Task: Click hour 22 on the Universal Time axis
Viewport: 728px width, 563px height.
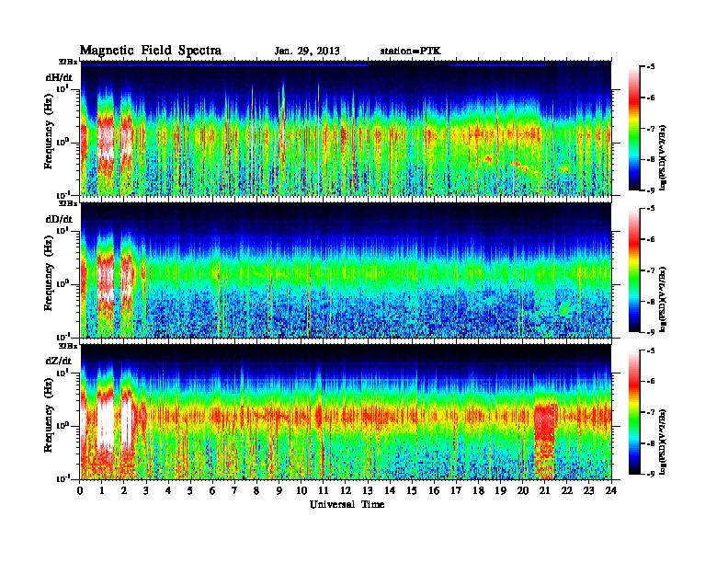Action: (x=567, y=490)
